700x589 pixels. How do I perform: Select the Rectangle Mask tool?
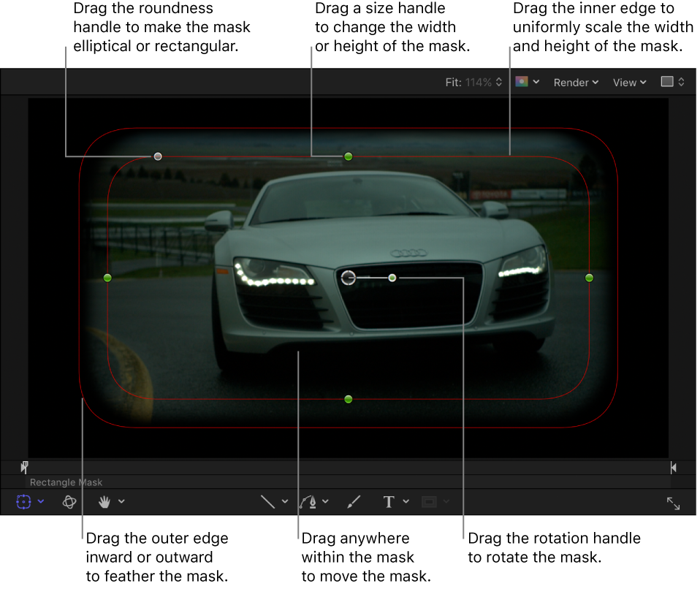[x=22, y=502]
